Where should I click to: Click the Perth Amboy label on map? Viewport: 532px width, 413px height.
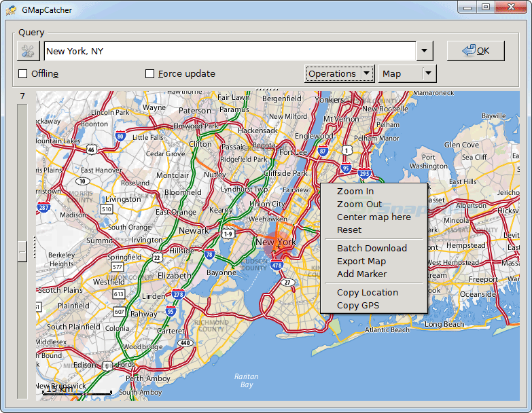(x=148, y=378)
